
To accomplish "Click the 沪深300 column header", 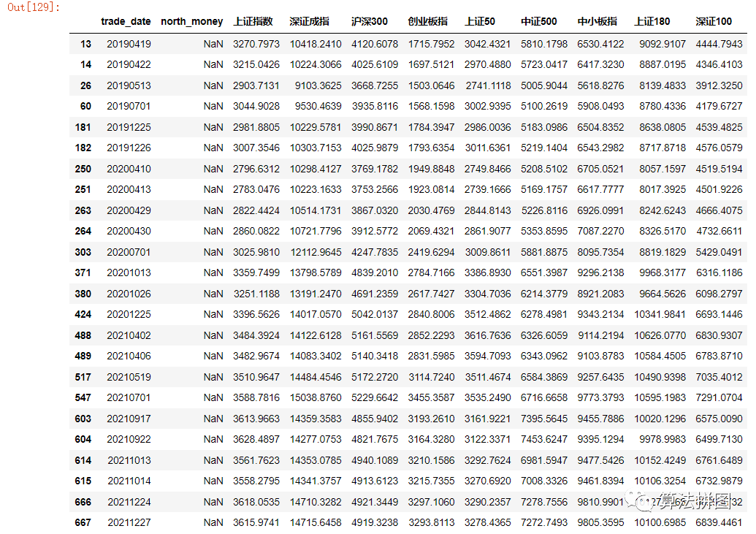I will [x=370, y=22].
